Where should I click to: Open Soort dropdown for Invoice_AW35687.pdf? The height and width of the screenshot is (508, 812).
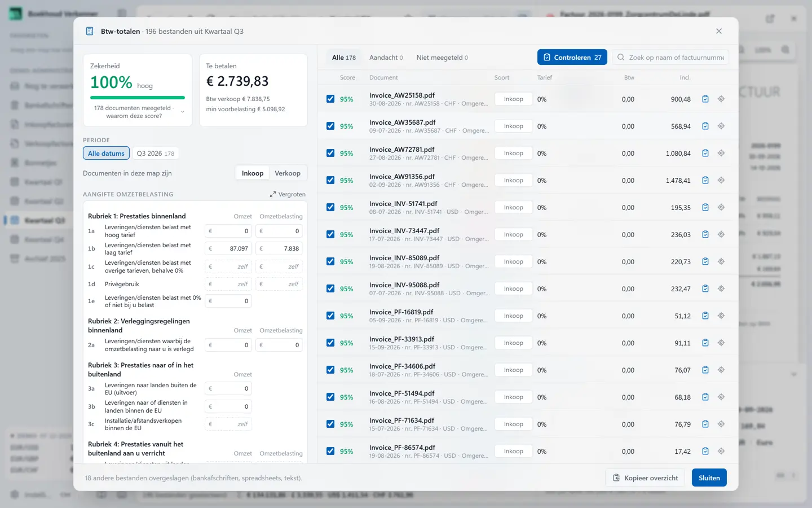pyautogui.click(x=513, y=126)
